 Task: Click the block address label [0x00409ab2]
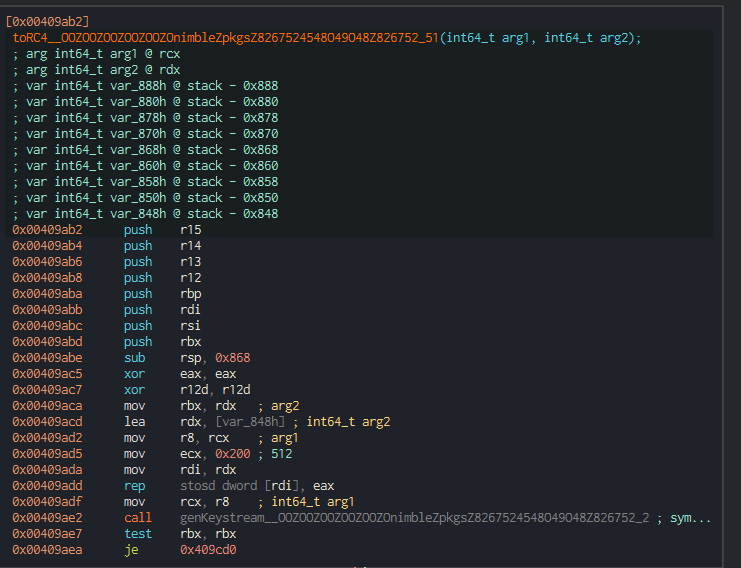(x=47, y=22)
